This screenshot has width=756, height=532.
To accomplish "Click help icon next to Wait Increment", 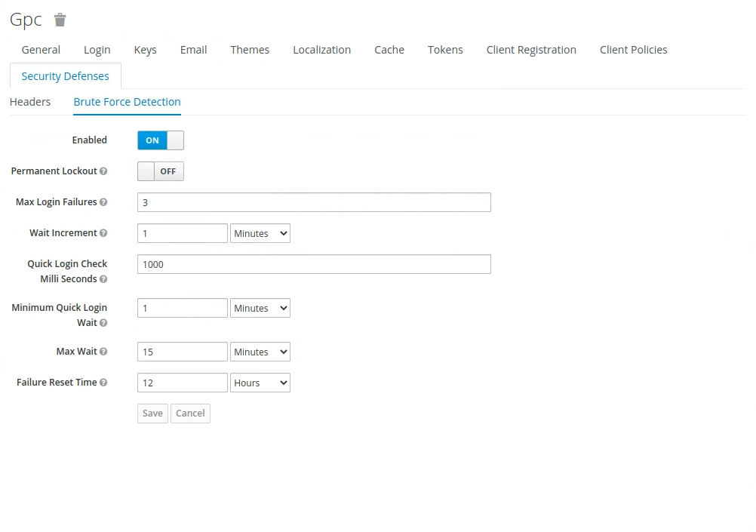I will tap(103, 233).
